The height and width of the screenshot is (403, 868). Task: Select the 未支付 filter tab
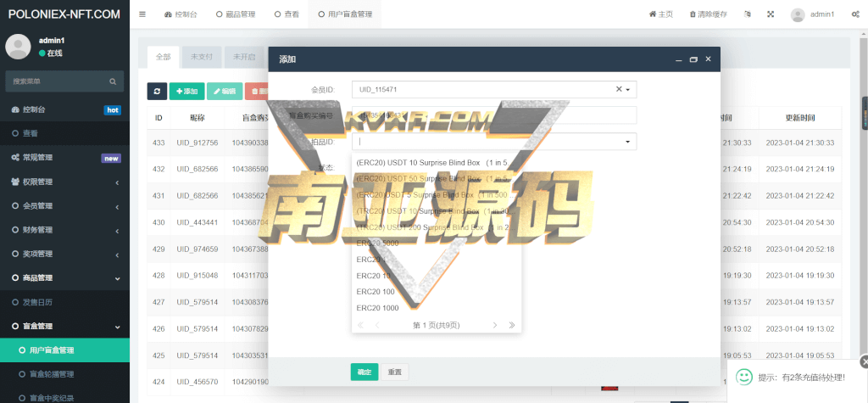point(202,57)
